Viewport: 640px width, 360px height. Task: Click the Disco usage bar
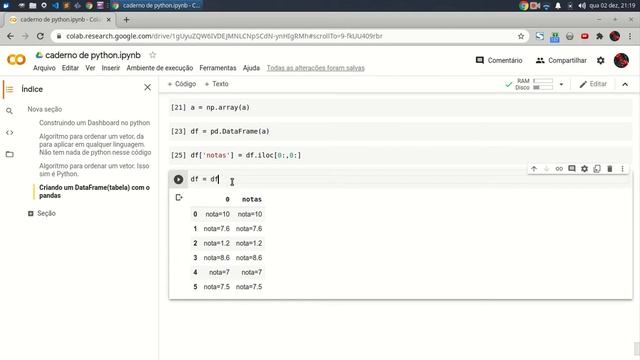(543, 87)
